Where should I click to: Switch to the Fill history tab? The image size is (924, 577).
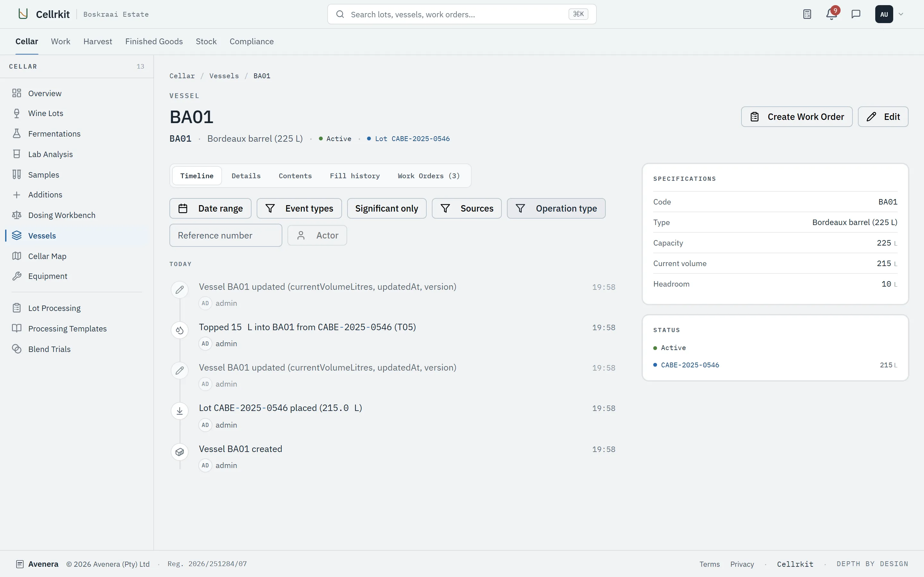click(x=355, y=176)
